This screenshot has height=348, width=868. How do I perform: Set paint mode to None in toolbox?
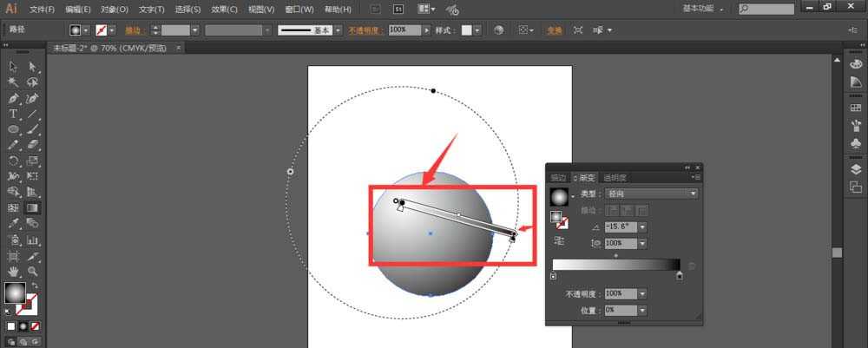tap(36, 326)
